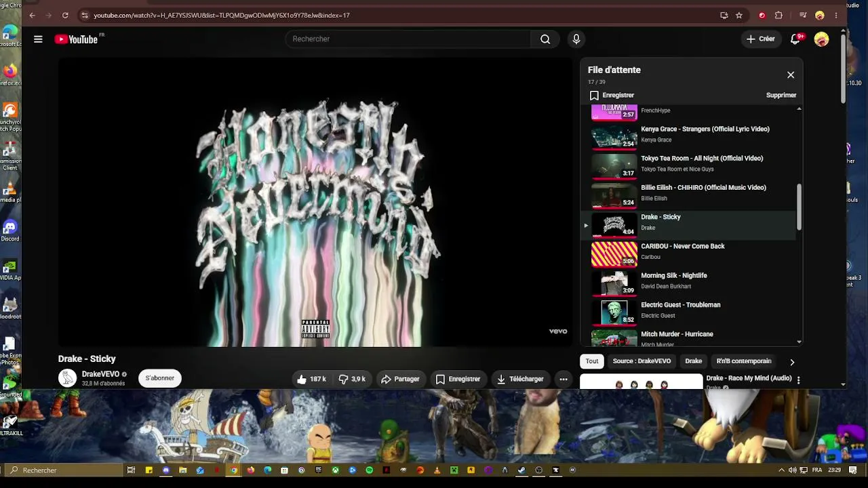Viewport: 868px width, 488px height.
Task: Open the Windows taskbar search box
Action: pyautogui.click(x=64, y=470)
